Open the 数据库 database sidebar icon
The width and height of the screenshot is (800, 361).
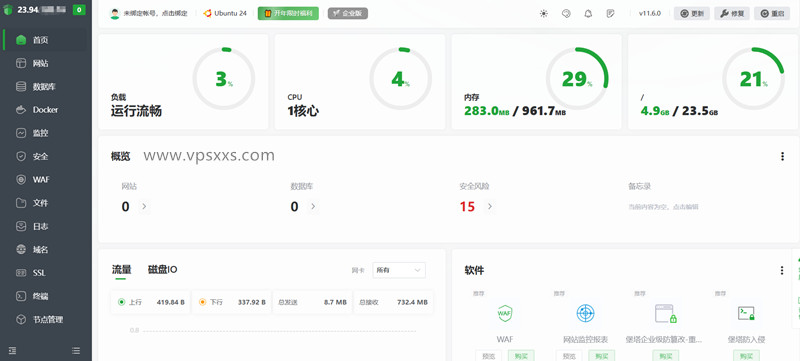click(x=21, y=87)
